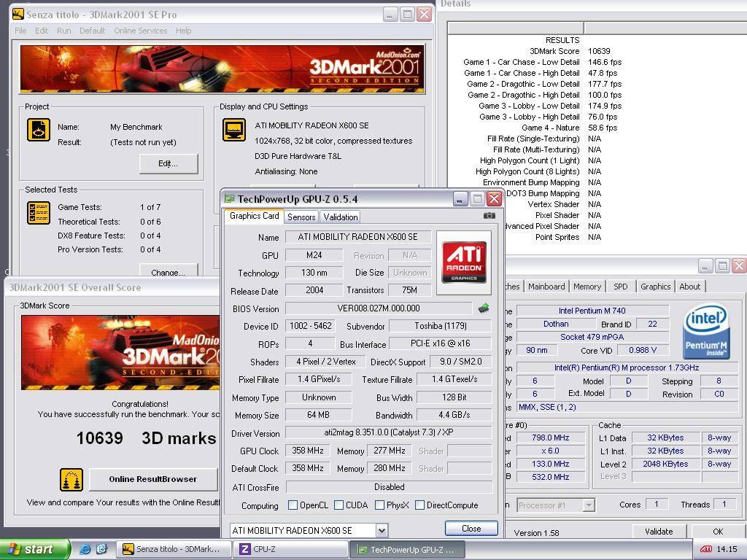This screenshot has width=747, height=560.
Task: Switch to the Graphics tab in CPU-Z
Action: click(656, 286)
